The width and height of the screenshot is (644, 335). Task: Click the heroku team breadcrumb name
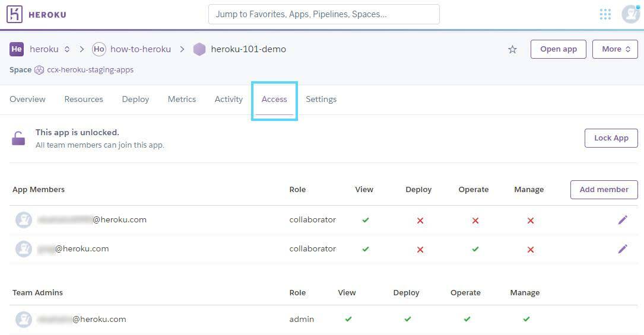44,49
